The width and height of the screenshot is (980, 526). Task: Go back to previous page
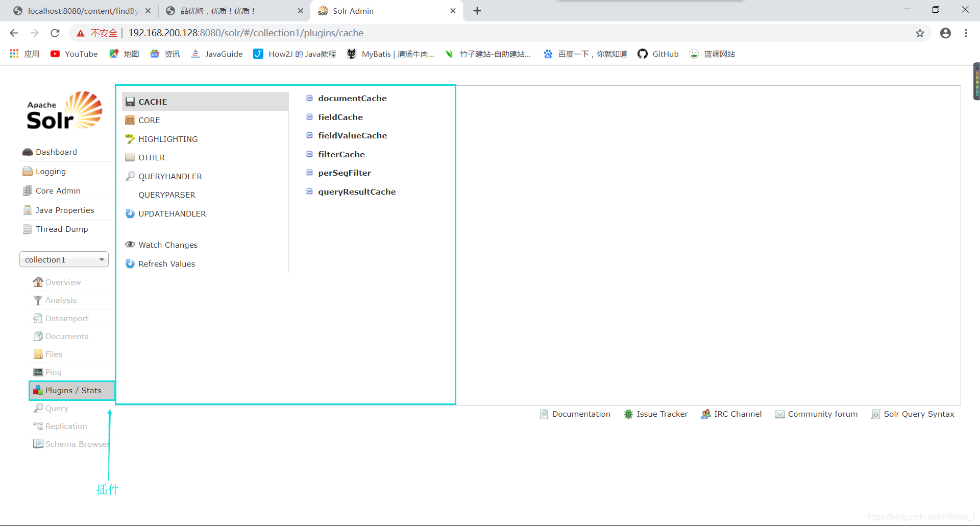click(14, 33)
